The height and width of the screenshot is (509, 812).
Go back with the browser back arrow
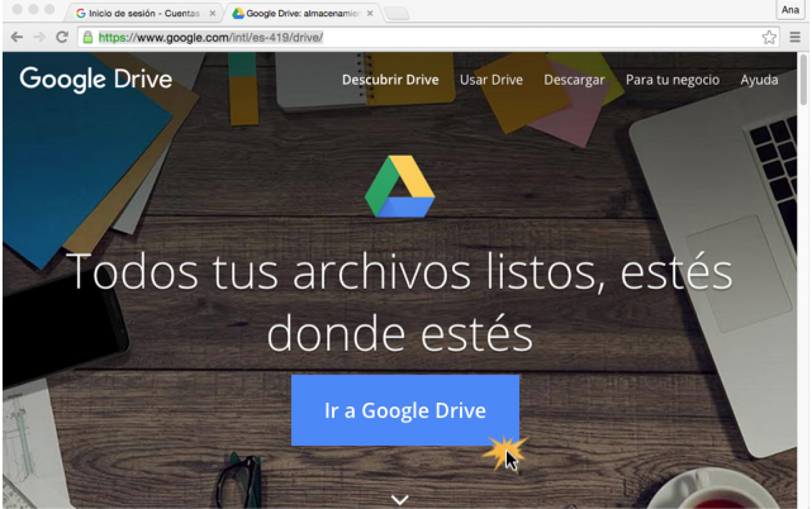[x=17, y=37]
